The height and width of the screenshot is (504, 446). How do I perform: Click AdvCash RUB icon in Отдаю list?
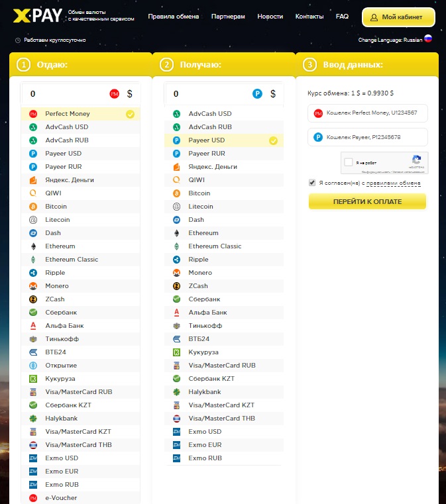tap(33, 140)
